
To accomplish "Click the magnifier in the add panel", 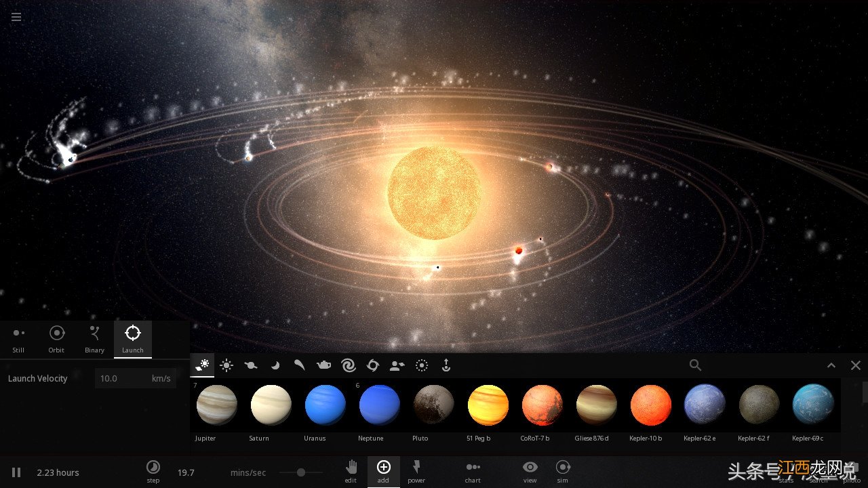I will click(695, 365).
